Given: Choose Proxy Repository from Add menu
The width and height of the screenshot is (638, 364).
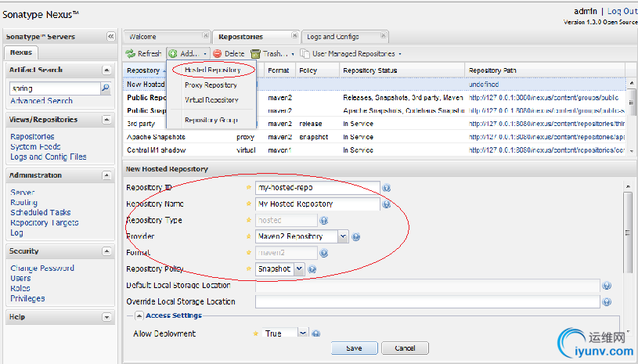Looking at the screenshot, I should 211,85.
